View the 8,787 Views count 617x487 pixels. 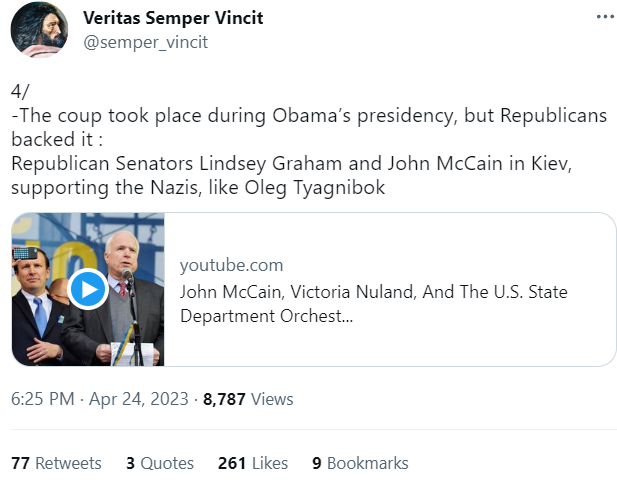click(248, 399)
